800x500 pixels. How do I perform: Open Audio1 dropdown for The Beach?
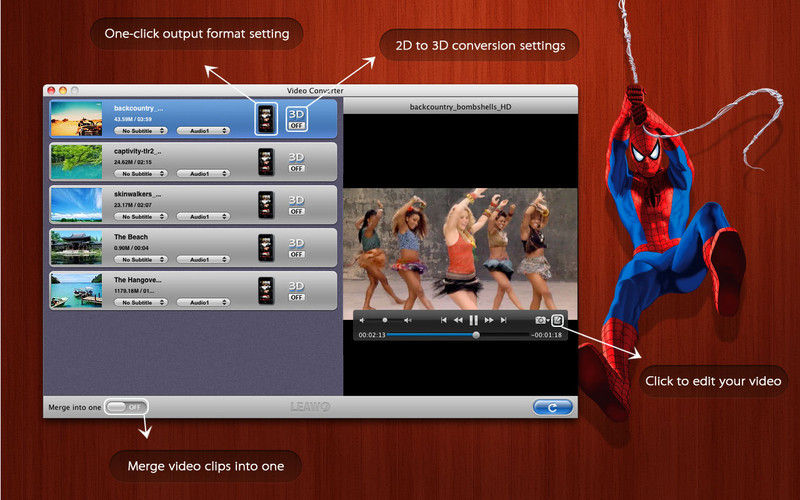click(x=203, y=259)
